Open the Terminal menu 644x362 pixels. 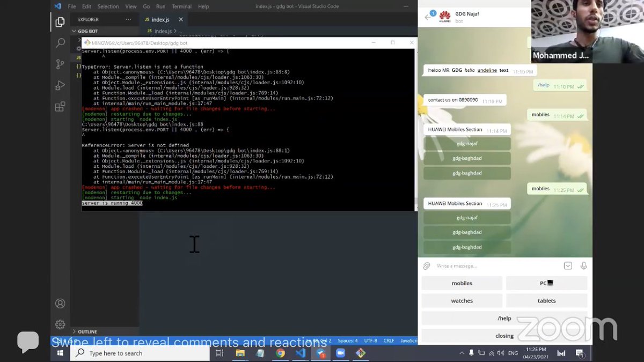tap(181, 6)
